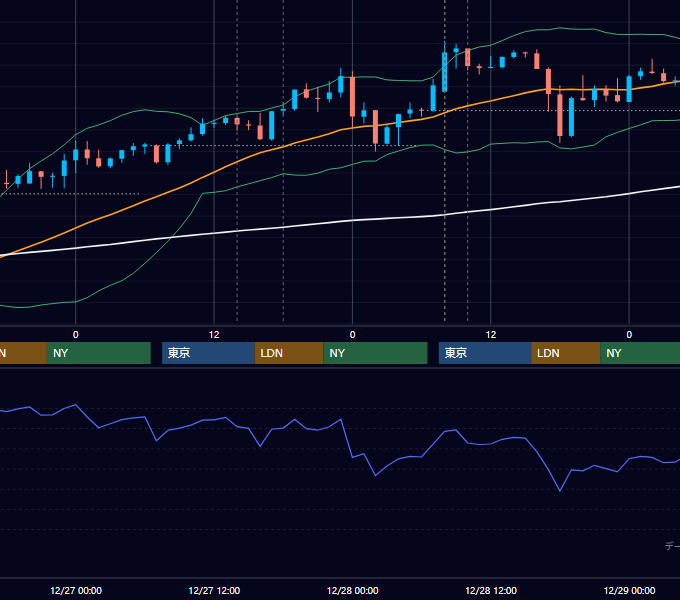Click the tall red candle at 12/28 00:00

tap(352, 97)
